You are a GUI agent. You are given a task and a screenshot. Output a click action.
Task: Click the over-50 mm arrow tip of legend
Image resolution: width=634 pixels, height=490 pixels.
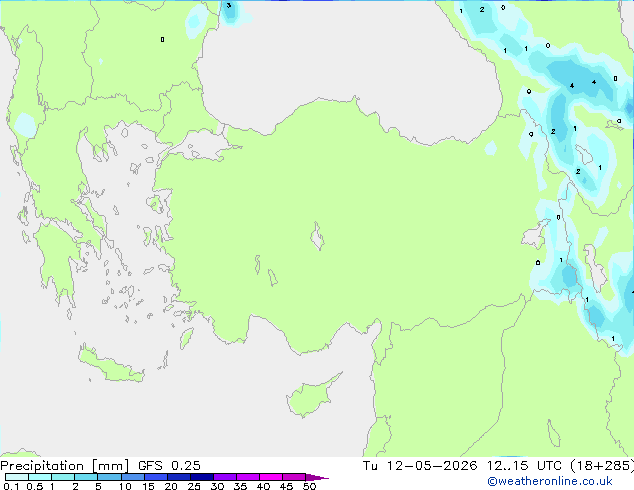[317, 478]
